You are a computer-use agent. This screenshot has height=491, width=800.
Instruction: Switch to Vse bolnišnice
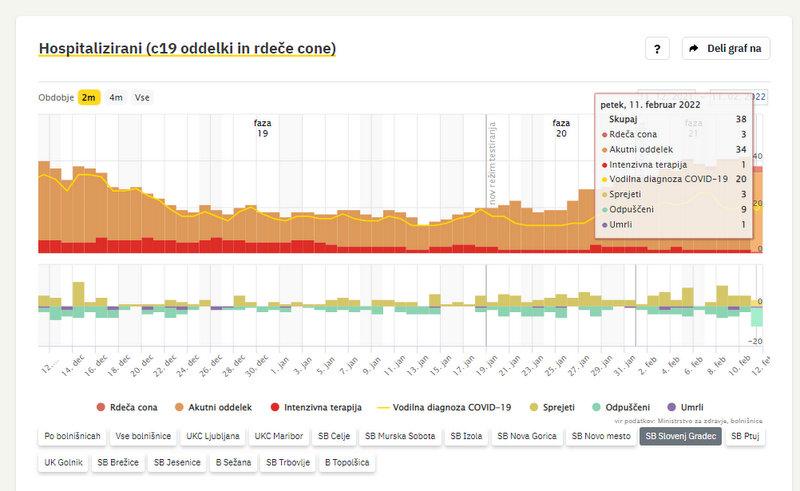pos(141,436)
